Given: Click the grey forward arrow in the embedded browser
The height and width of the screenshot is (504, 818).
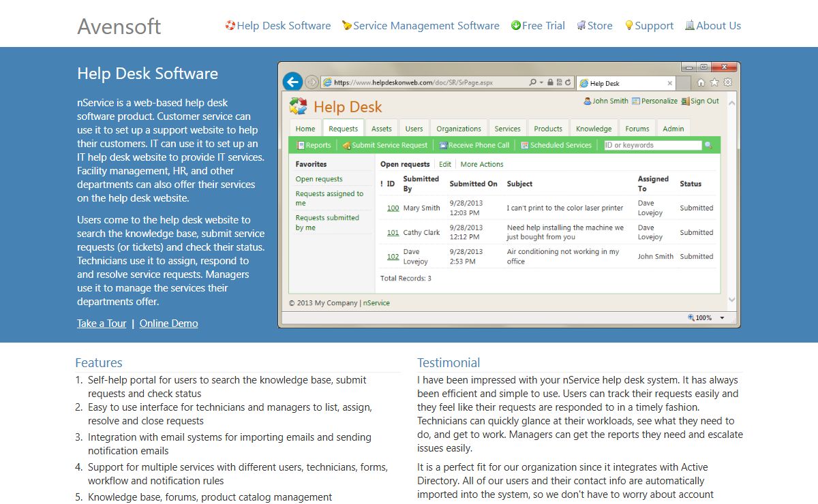Looking at the screenshot, I should point(312,82).
